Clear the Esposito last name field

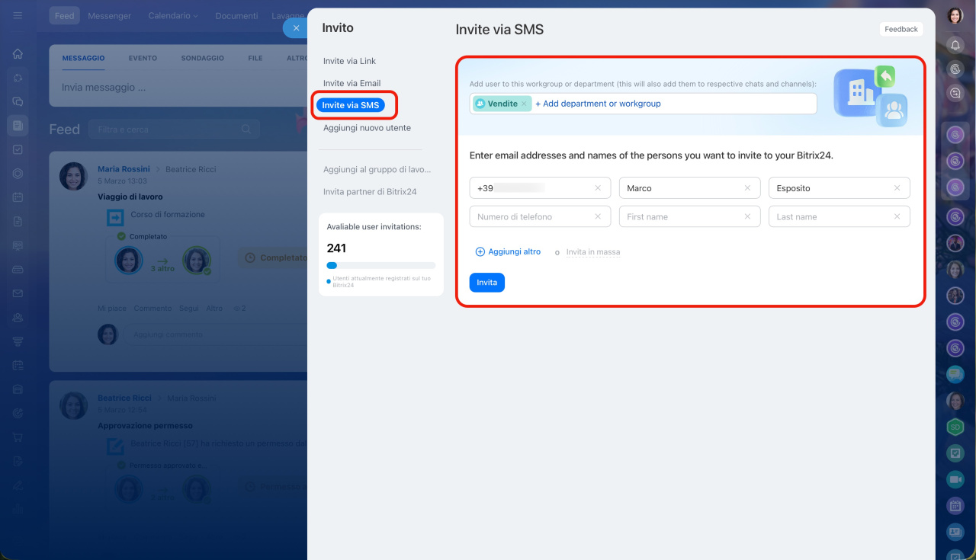(897, 188)
